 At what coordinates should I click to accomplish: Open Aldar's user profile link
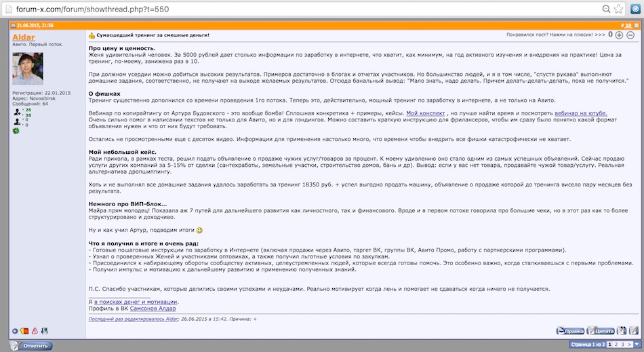click(x=24, y=37)
